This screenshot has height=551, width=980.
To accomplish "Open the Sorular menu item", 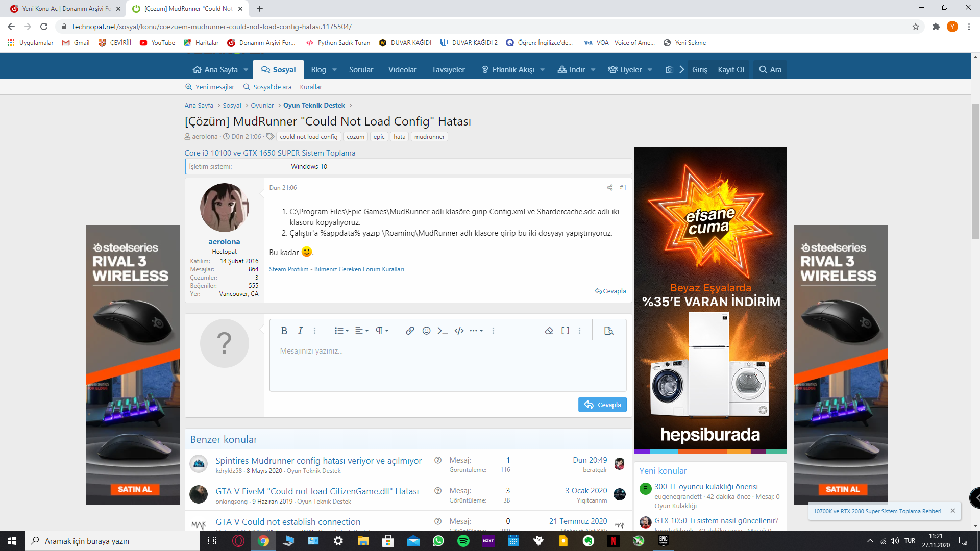I will pyautogui.click(x=361, y=70).
